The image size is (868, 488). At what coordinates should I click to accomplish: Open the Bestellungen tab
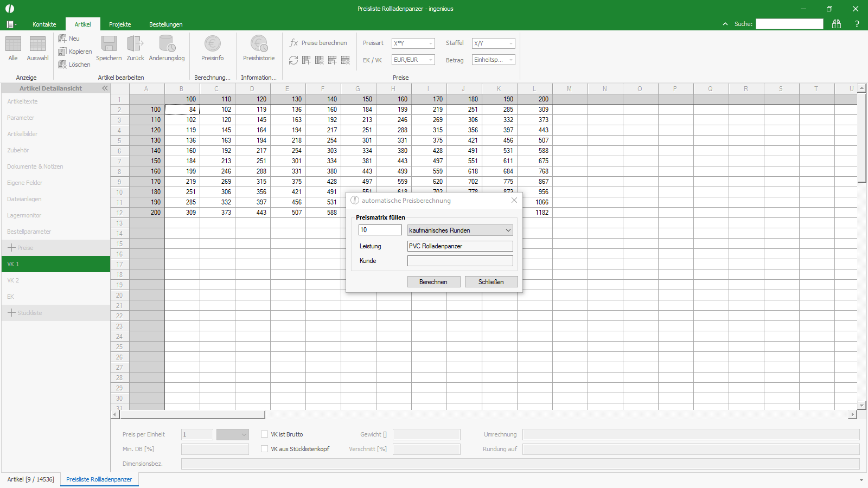click(166, 24)
